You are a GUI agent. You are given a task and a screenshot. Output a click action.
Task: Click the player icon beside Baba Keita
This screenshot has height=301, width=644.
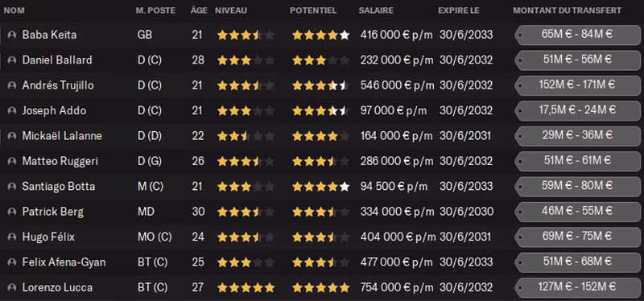point(11,35)
